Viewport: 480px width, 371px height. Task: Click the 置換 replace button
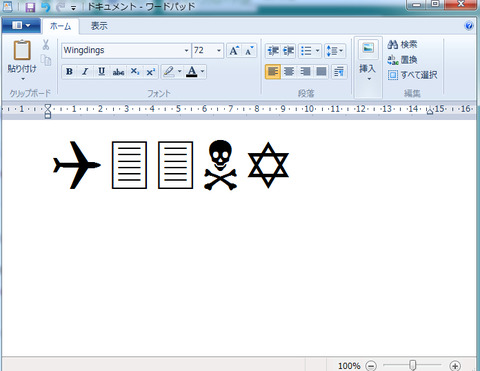coord(402,60)
